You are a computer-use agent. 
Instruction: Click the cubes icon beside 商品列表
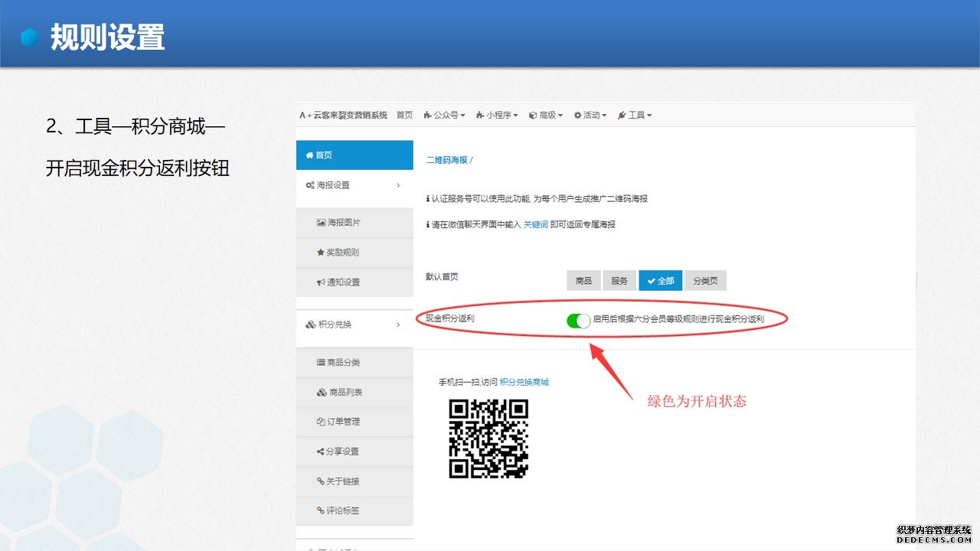(322, 393)
